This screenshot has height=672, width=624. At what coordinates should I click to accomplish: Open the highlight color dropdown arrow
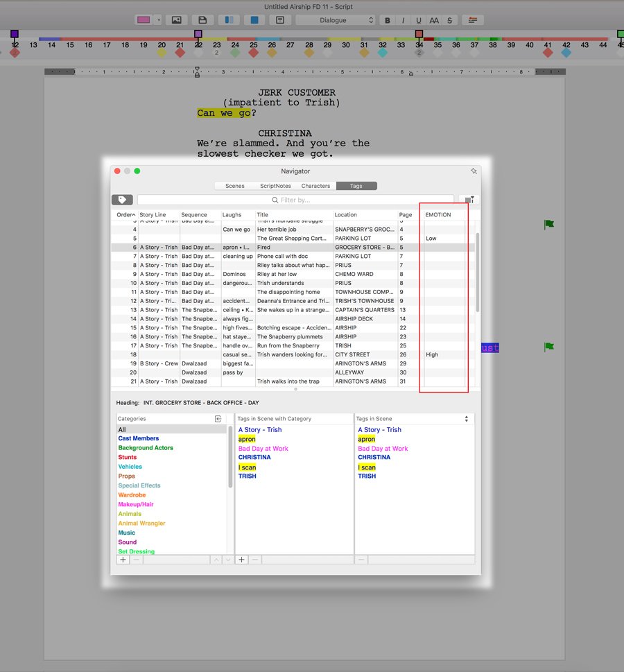point(158,20)
